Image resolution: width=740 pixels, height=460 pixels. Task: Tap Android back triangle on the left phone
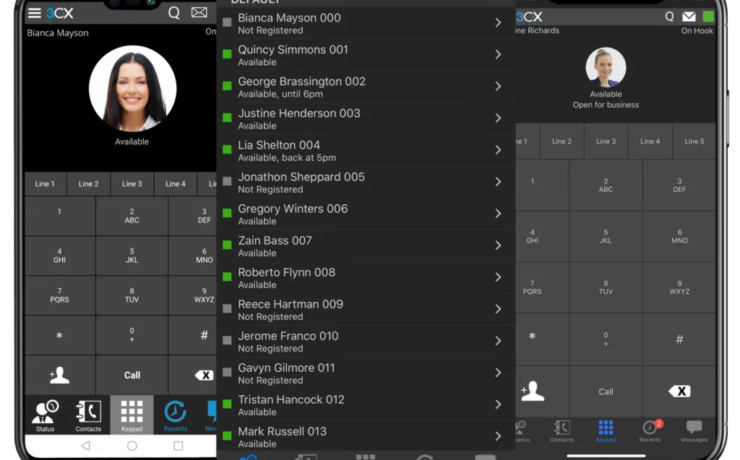[84, 446]
